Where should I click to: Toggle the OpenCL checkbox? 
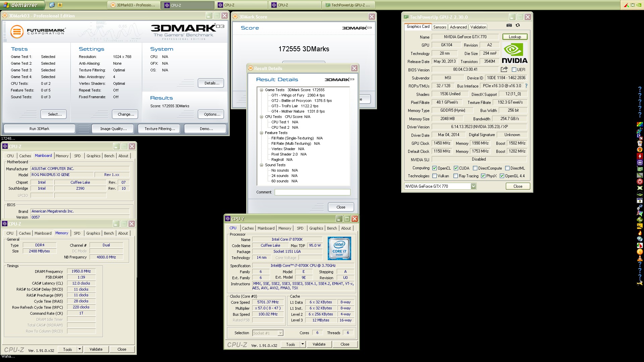coord(435,168)
